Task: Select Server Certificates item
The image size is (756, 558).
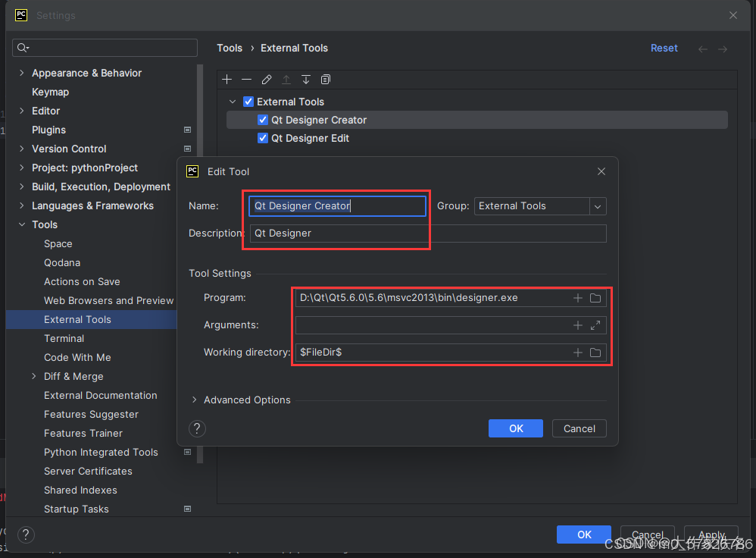Action: click(88, 471)
